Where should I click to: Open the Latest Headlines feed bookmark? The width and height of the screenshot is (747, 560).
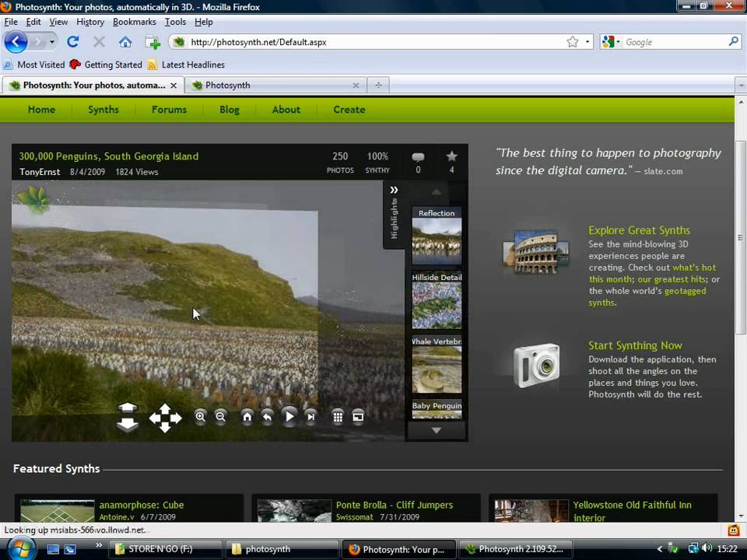(186, 65)
